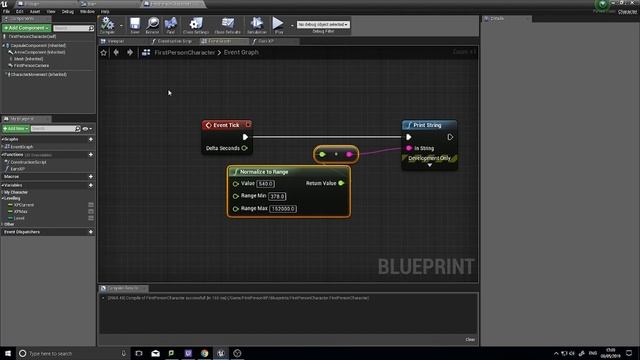Select Mesh (Inherited) in components tree
Viewport: 640px width, 360px height.
click(x=28, y=59)
